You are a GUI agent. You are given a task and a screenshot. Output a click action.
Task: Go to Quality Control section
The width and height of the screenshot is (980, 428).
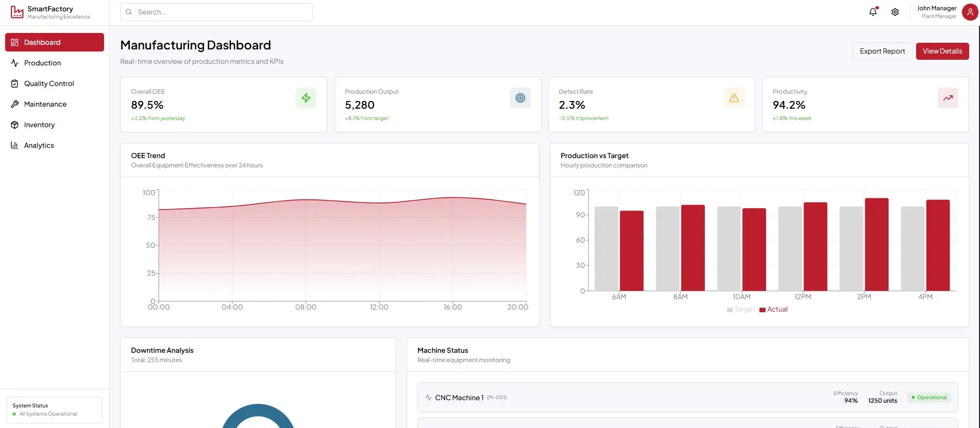(49, 83)
